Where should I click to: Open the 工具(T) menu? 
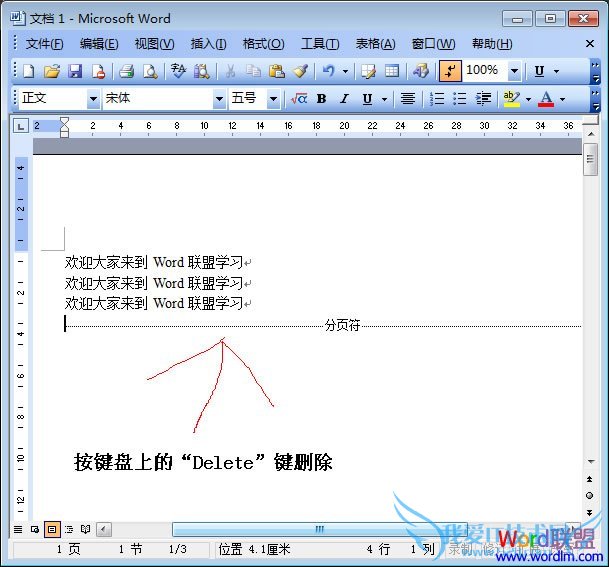pos(320,44)
